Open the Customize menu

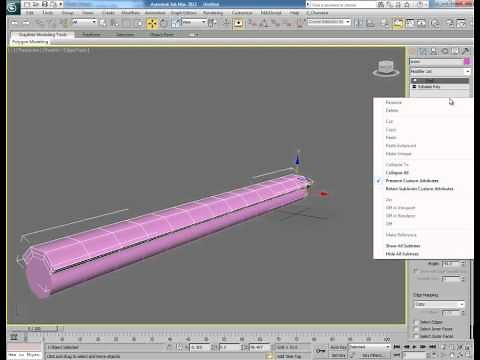click(x=242, y=13)
